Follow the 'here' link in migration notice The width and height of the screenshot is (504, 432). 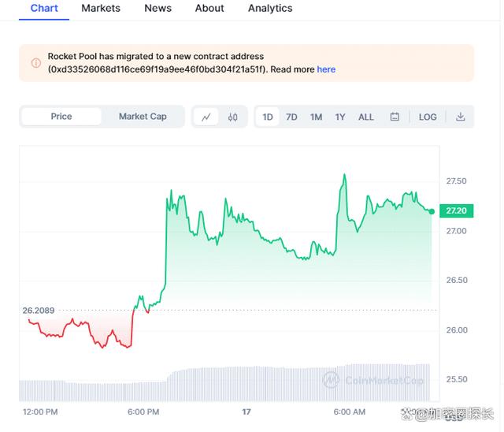tap(326, 69)
